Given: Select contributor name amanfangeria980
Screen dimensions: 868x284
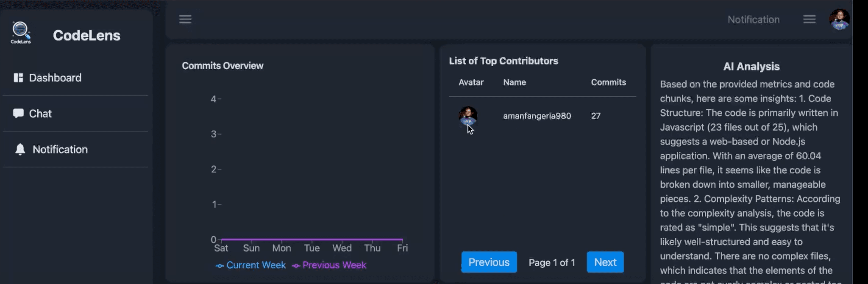Looking at the screenshot, I should pyautogui.click(x=537, y=116).
